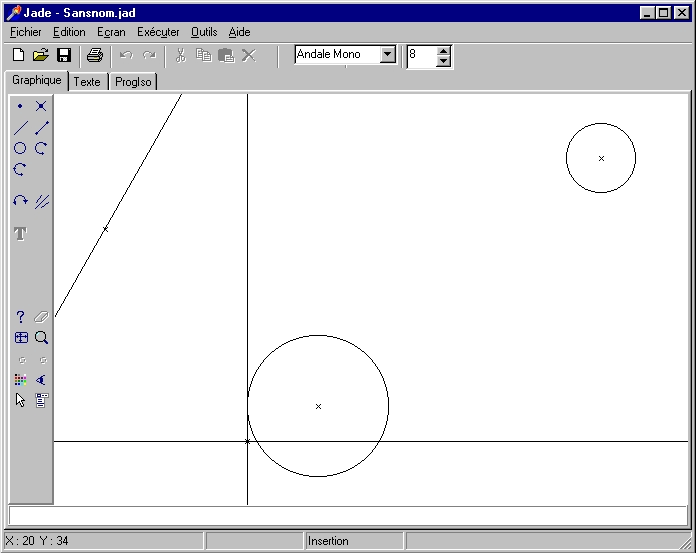The width and height of the screenshot is (696, 553).
Task: Select the line drawing tool
Action: coord(20,128)
